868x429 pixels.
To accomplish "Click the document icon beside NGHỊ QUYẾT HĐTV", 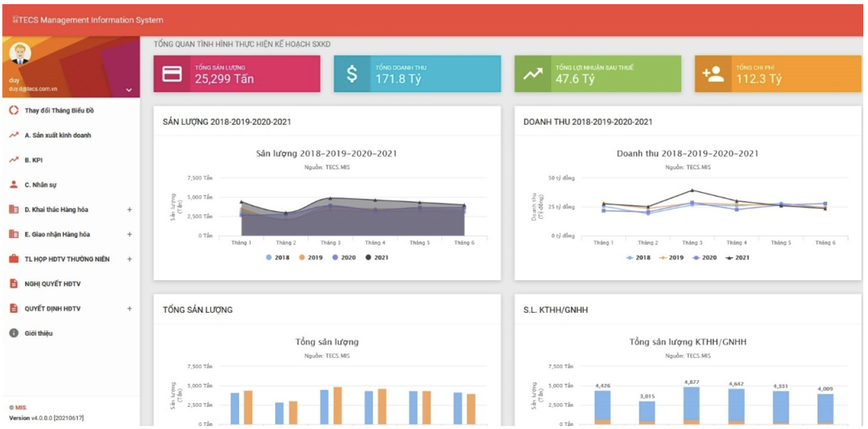I will [x=14, y=284].
